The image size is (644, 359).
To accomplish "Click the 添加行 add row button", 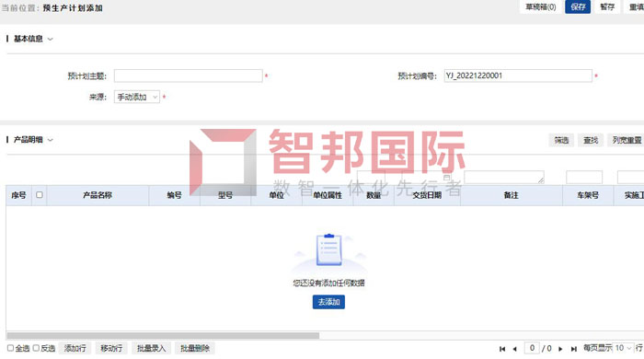I will [75, 348].
